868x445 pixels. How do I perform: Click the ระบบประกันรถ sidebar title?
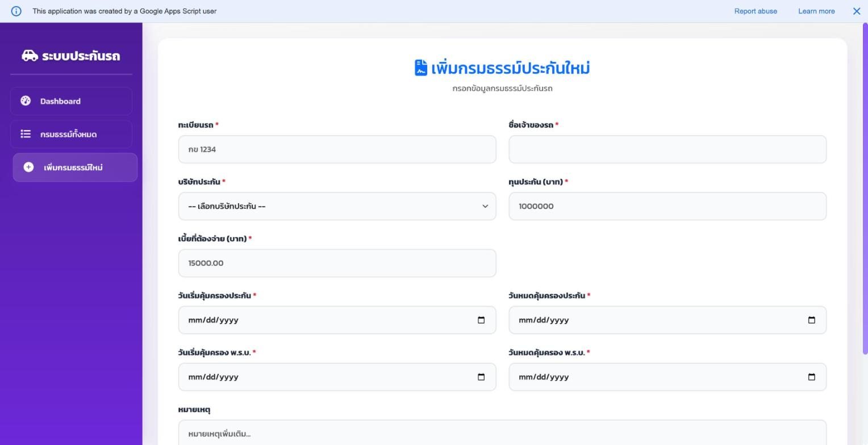[x=81, y=56]
